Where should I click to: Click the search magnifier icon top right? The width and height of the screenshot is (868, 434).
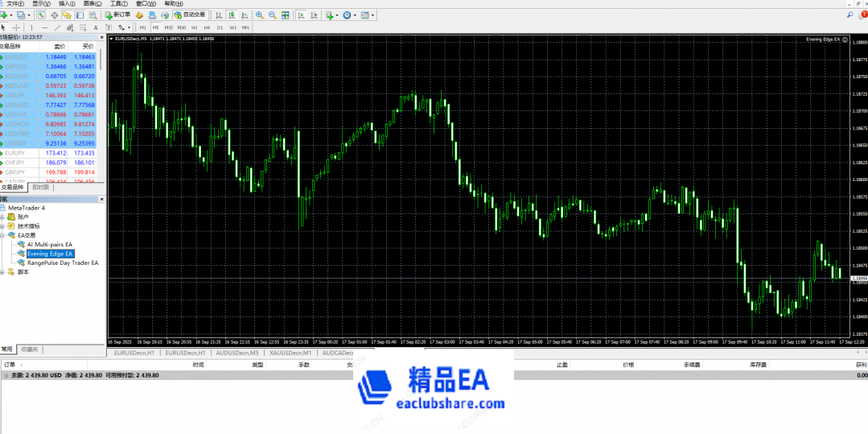[x=849, y=15]
